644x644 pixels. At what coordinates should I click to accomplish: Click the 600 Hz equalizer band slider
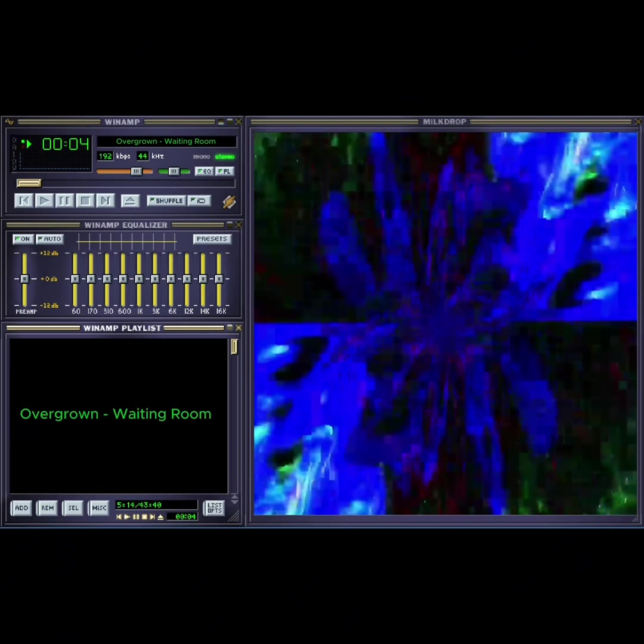(x=123, y=279)
